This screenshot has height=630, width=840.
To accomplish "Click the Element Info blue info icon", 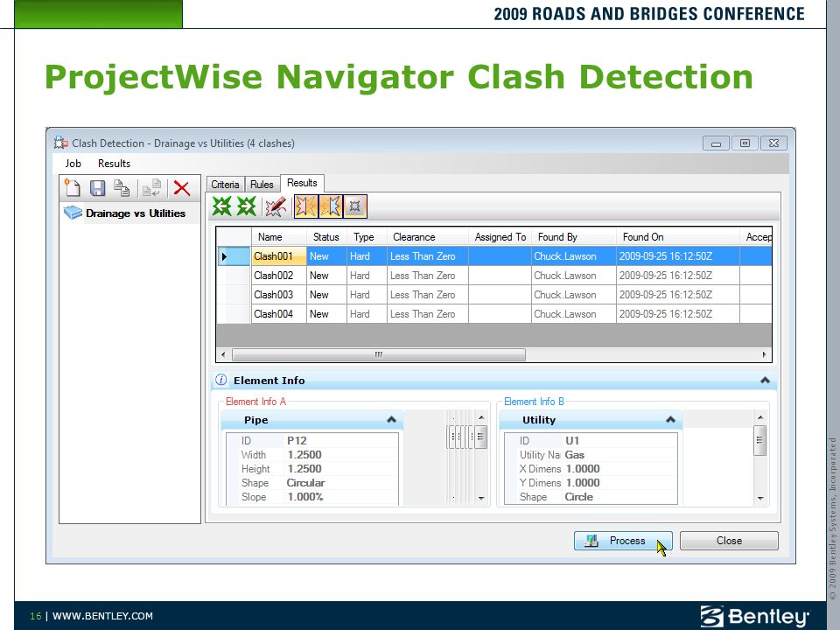I will [x=220, y=380].
